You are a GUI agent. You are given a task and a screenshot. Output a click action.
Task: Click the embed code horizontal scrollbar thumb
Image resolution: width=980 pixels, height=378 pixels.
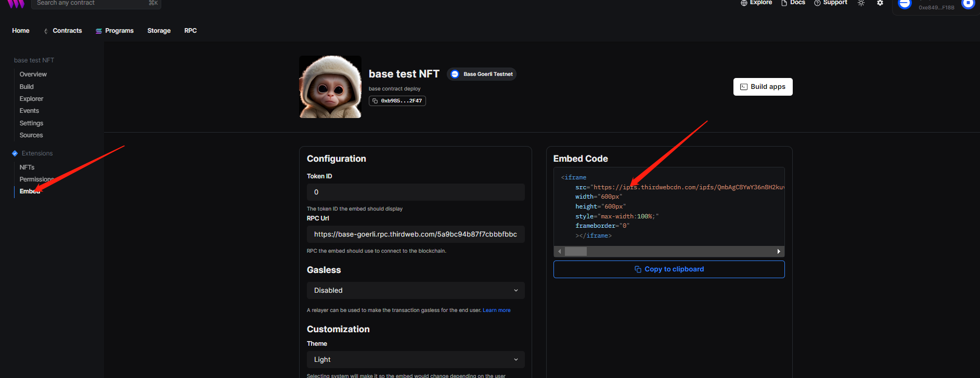click(576, 252)
